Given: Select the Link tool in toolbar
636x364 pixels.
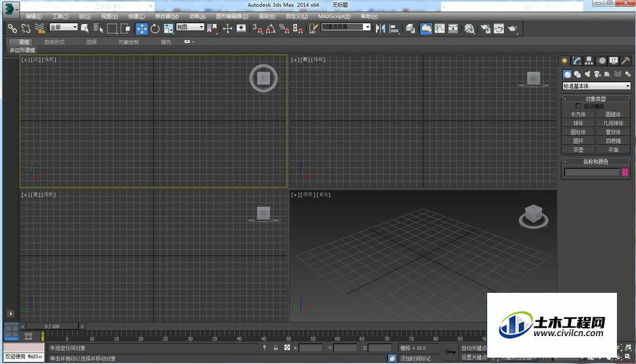Looking at the screenshot, I should point(12,29).
